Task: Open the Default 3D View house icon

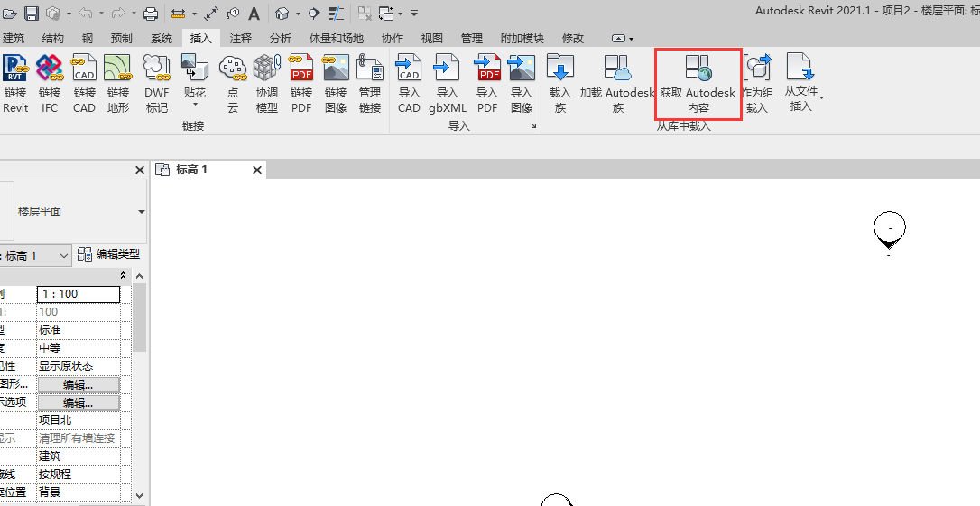Action: [x=282, y=14]
